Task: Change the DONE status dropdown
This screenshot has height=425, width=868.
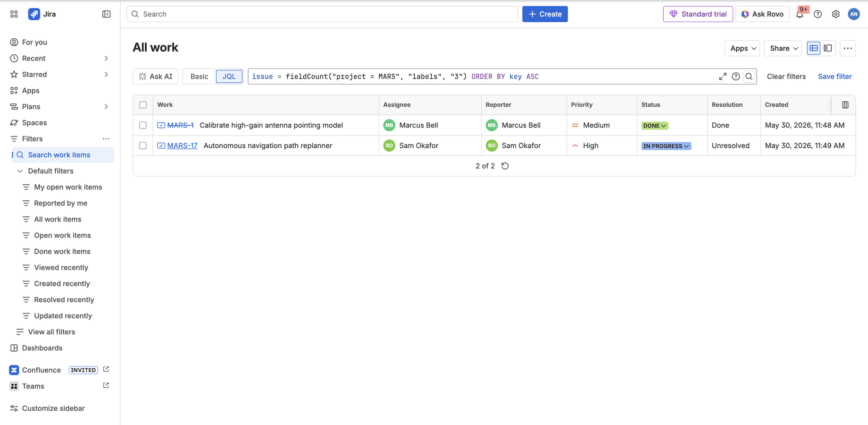Action: click(655, 126)
